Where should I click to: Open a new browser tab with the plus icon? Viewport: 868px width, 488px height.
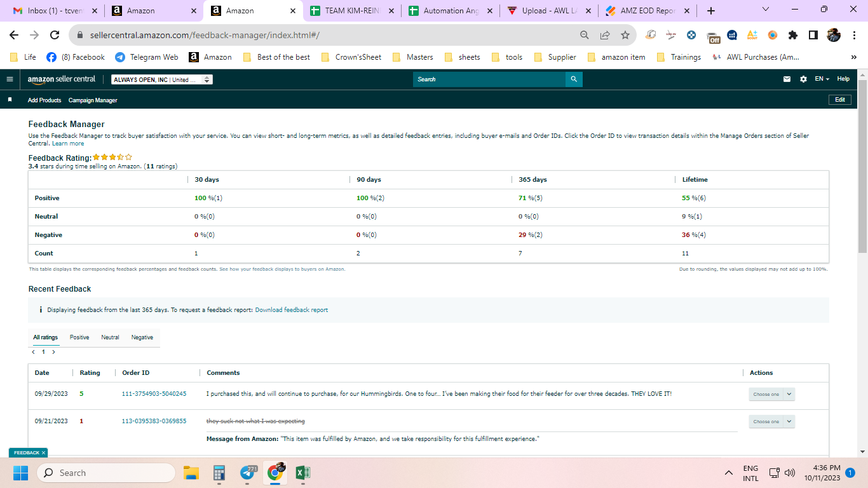711,11
